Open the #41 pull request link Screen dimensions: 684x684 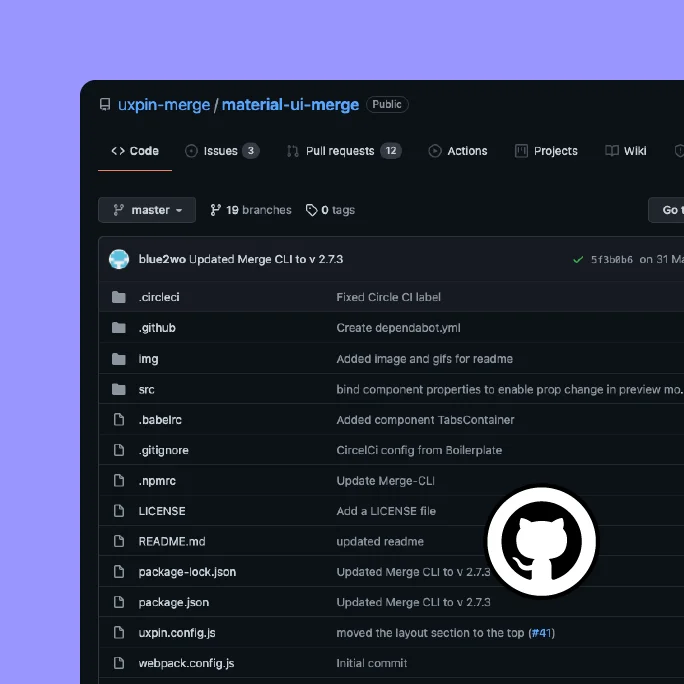pyautogui.click(x=541, y=633)
